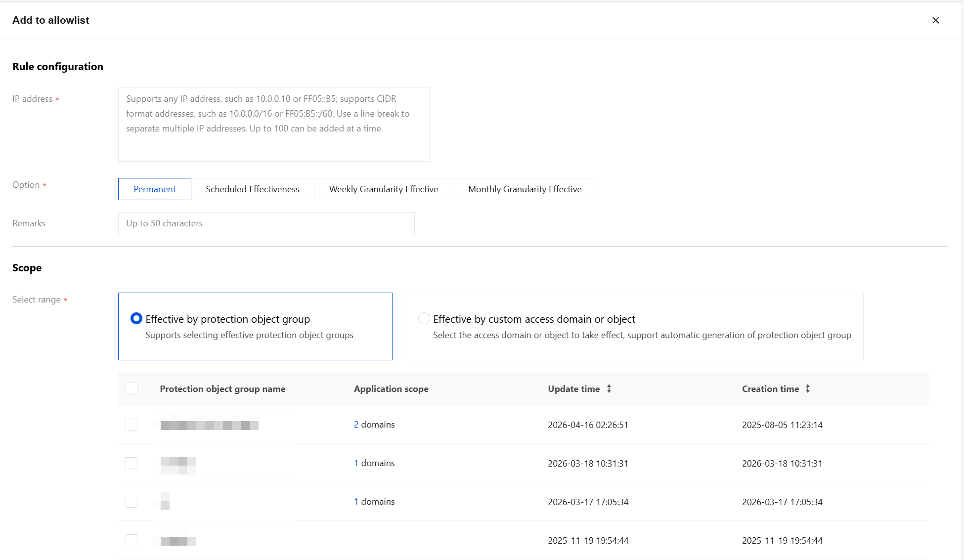Check the select-all header checkbox
Viewport: 964px width, 560px height.
131,389
